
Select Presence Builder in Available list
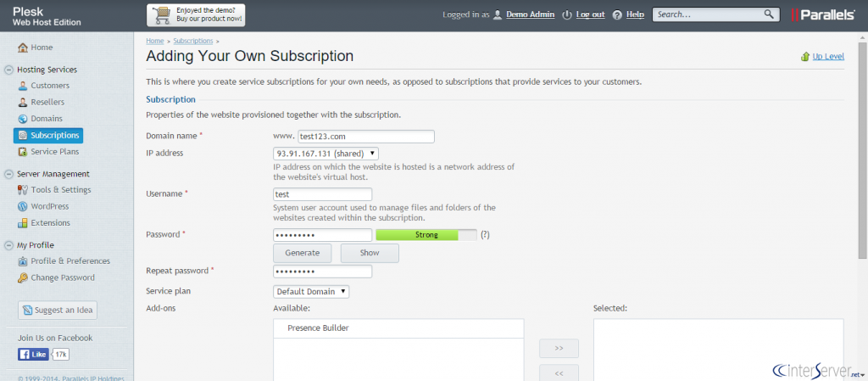398,328
